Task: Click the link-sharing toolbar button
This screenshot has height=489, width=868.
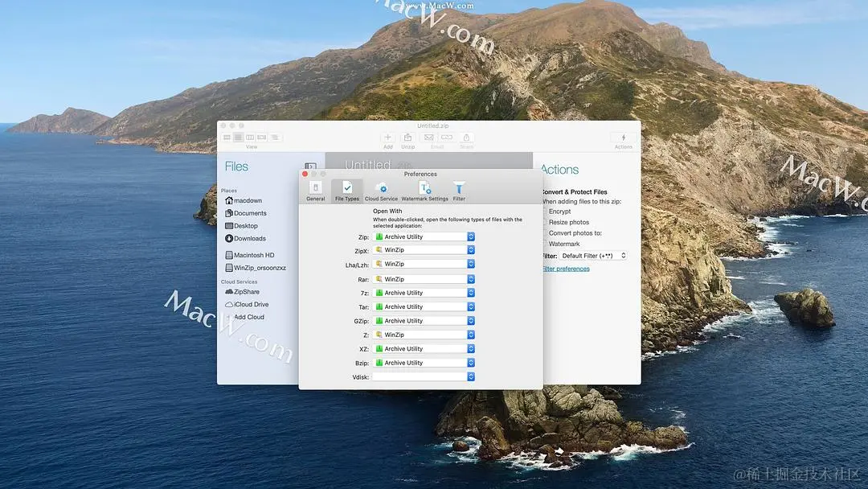Action: [447, 138]
